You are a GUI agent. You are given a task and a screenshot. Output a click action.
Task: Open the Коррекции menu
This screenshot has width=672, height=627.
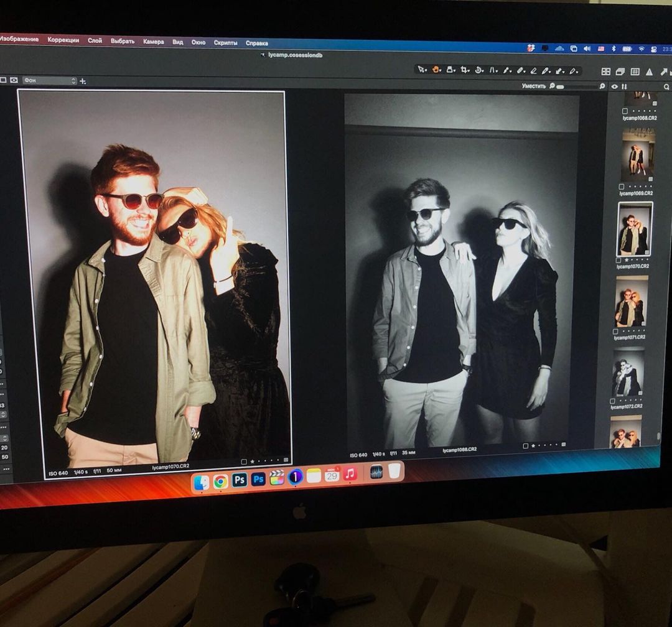(x=63, y=40)
